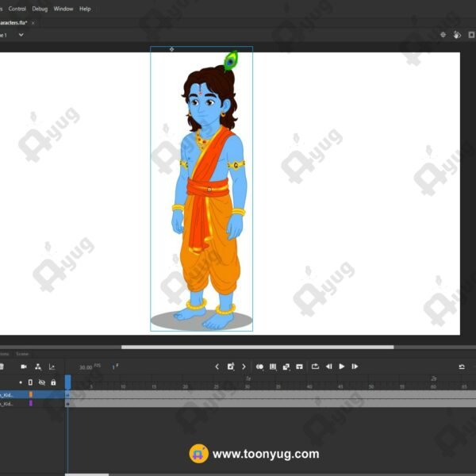Click frame 60 on the timeline ruler

[433, 386]
